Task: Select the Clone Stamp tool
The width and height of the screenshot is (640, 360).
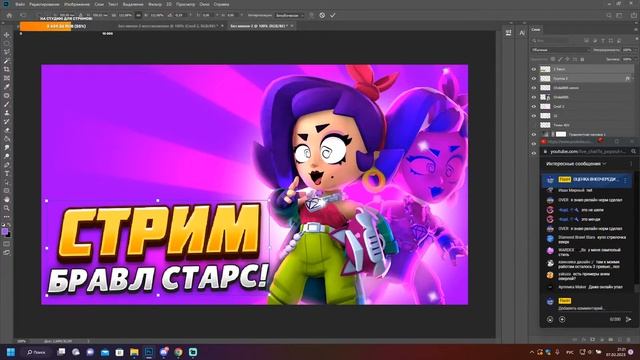Action: click(x=7, y=113)
